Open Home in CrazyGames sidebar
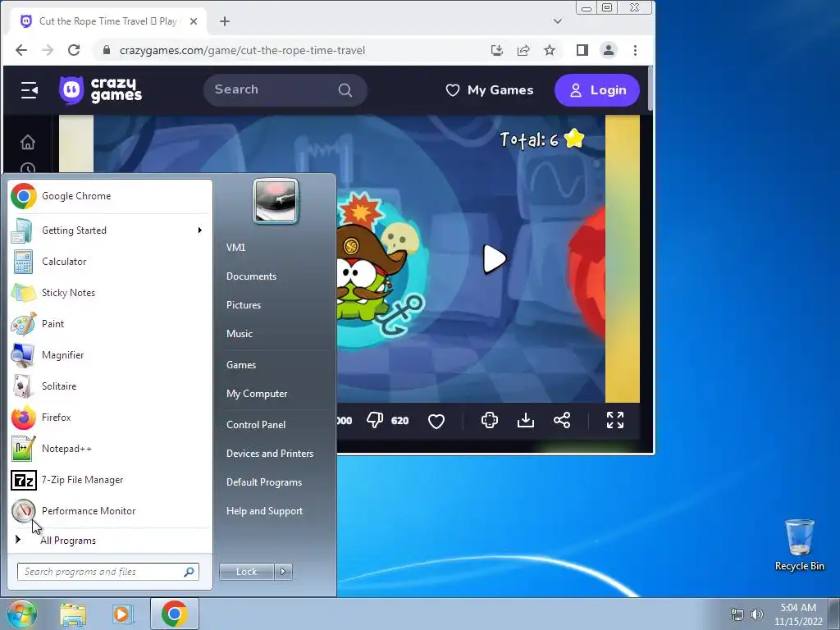 [x=27, y=143]
